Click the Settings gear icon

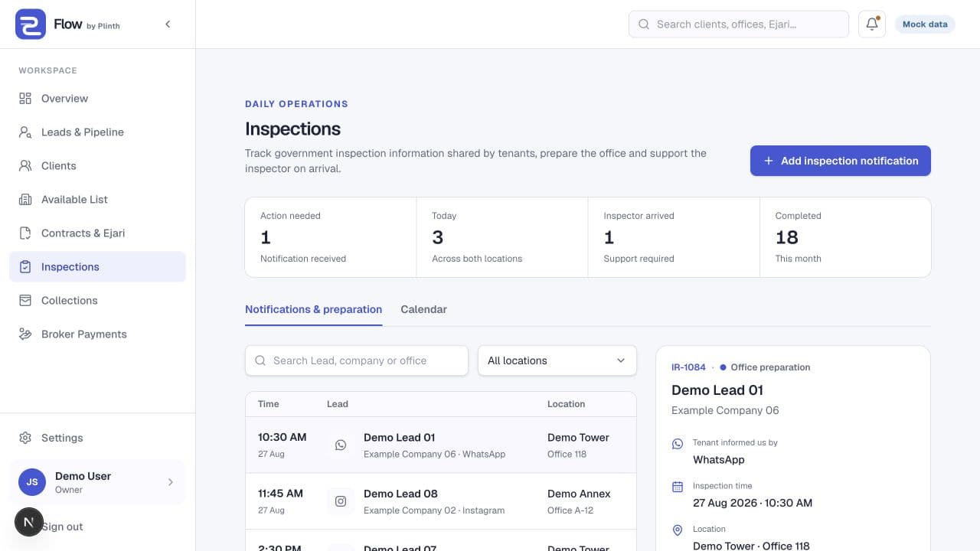point(25,438)
